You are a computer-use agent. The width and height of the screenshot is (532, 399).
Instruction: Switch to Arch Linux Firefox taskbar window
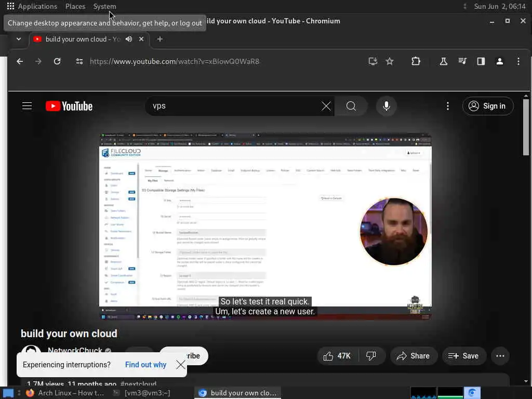pyautogui.click(x=65, y=393)
